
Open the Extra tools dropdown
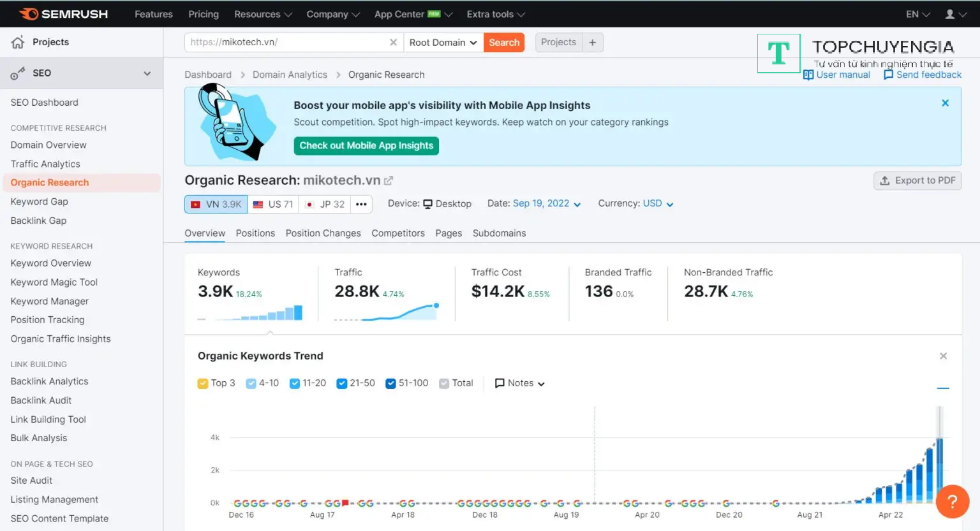496,14
